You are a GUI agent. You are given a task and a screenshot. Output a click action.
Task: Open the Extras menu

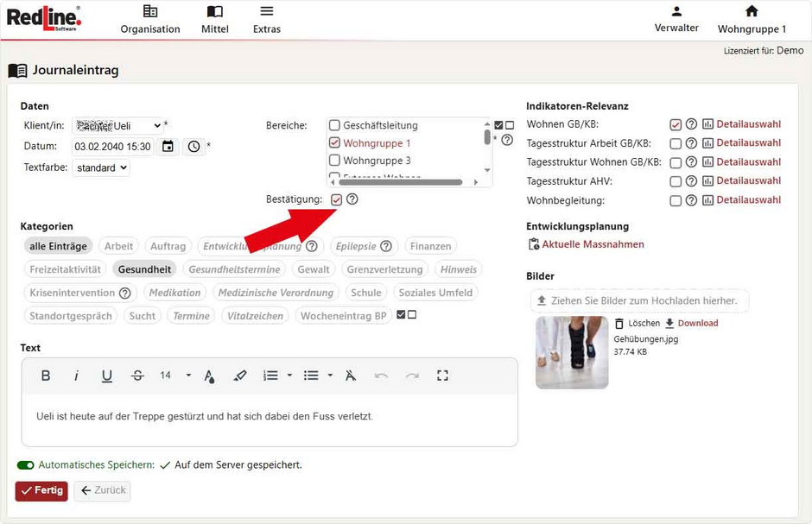[267, 19]
